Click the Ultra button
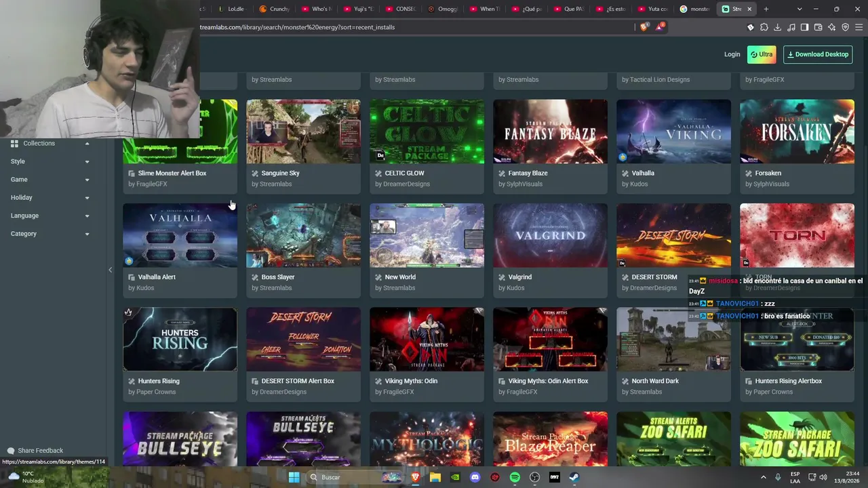Viewport: 868px width, 488px height. [762, 54]
